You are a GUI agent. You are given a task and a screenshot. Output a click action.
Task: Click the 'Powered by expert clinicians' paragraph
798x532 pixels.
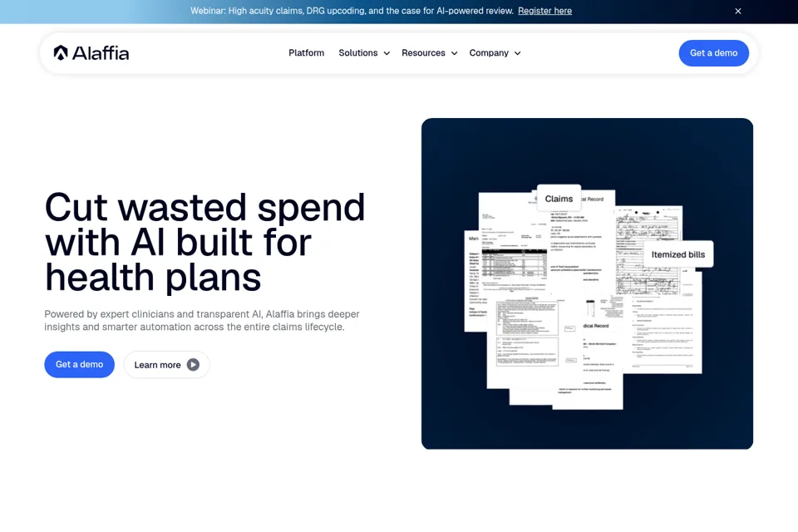click(x=202, y=320)
